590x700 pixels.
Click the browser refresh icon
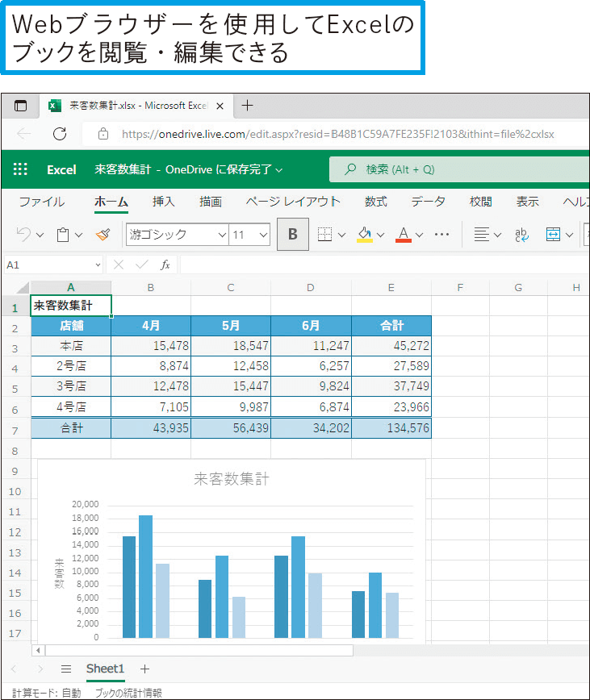click(x=60, y=134)
